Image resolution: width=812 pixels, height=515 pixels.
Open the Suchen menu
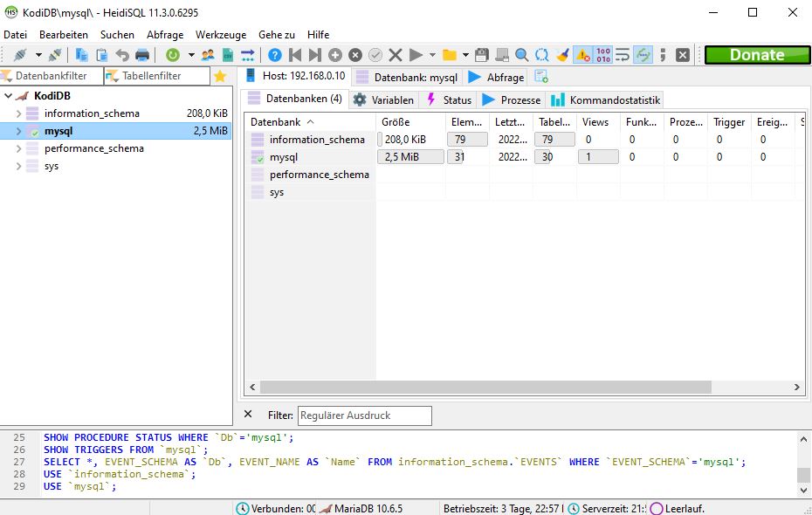[117, 35]
